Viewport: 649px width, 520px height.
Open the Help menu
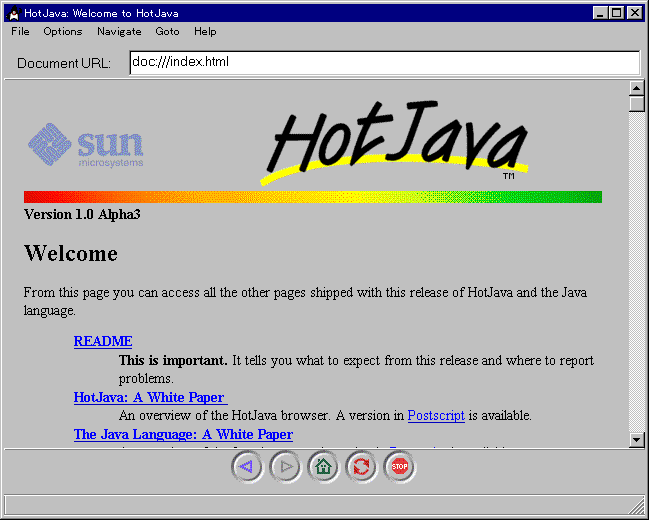pos(205,31)
